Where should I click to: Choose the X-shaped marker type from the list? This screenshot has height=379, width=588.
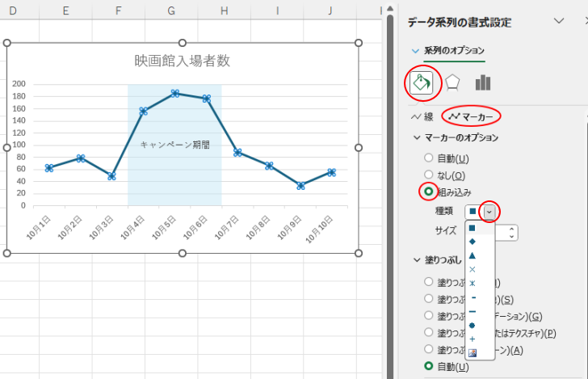point(472,269)
